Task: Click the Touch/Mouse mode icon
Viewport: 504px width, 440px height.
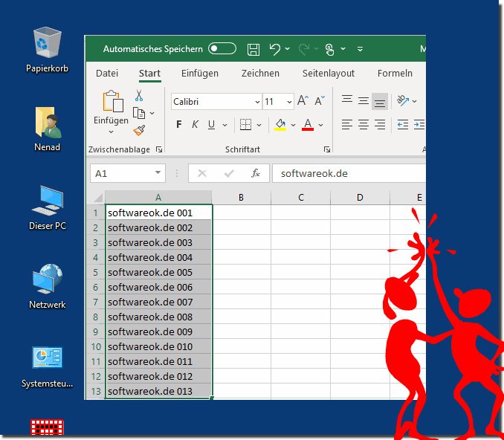Action: pos(330,50)
